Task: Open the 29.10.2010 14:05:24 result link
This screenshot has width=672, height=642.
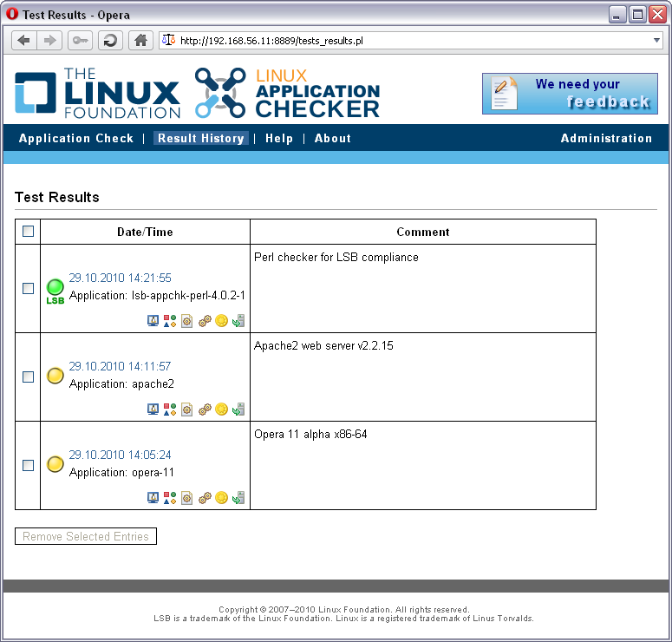Action: click(120, 455)
